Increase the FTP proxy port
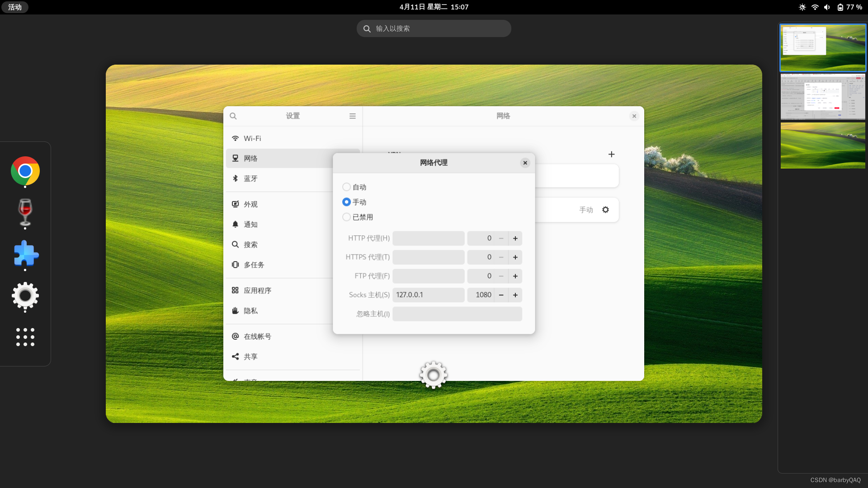 (515, 276)
